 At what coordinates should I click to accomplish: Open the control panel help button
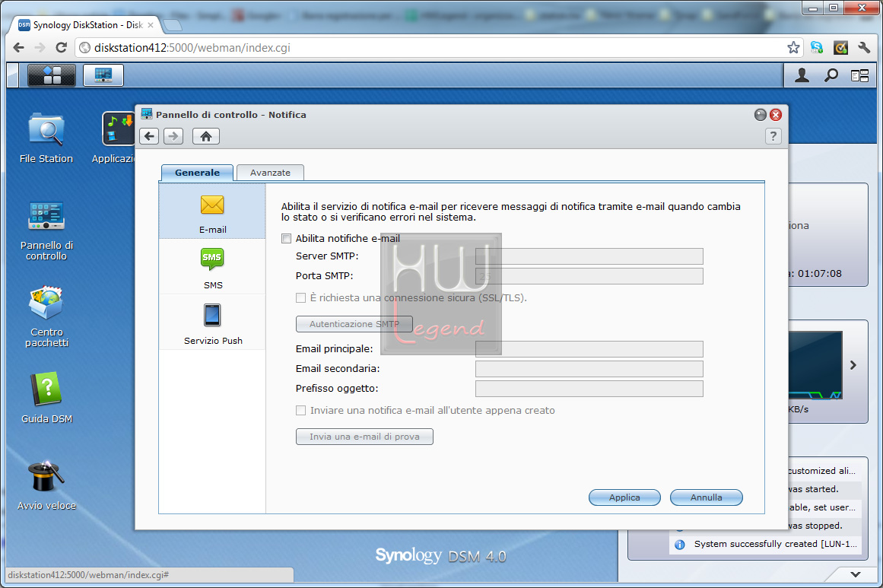773,136
